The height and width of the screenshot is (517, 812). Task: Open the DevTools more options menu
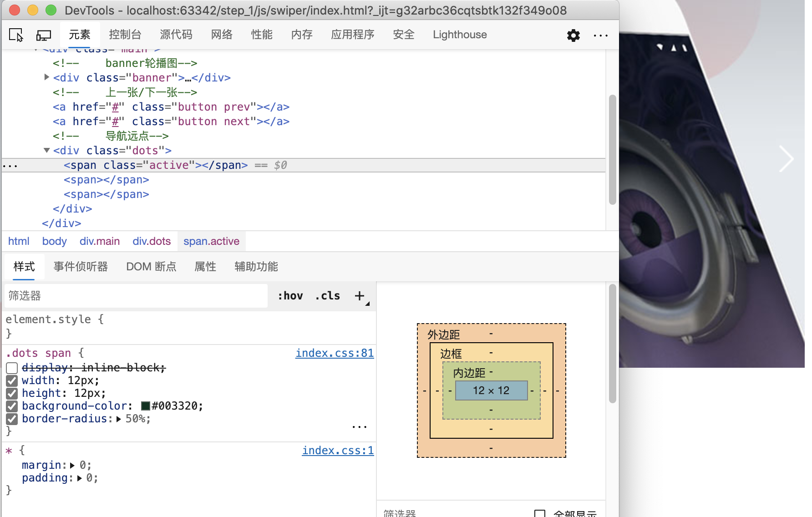[x=600, y=35]
